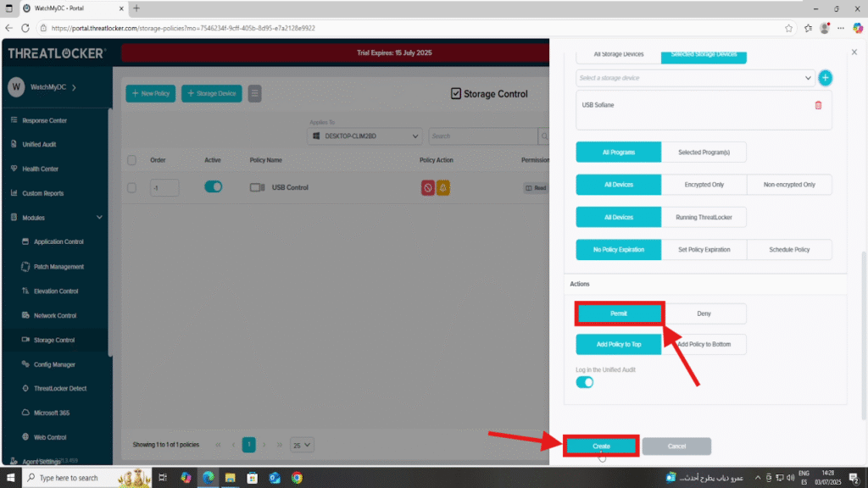Click the New Policy button
The width and height of the screenshot is (868, 488).
151,93
